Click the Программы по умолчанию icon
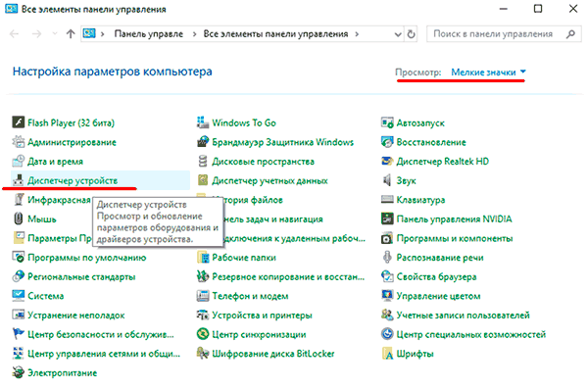This screenshot has height=388, width=588. pyautogui.click(x=18, y=257)
